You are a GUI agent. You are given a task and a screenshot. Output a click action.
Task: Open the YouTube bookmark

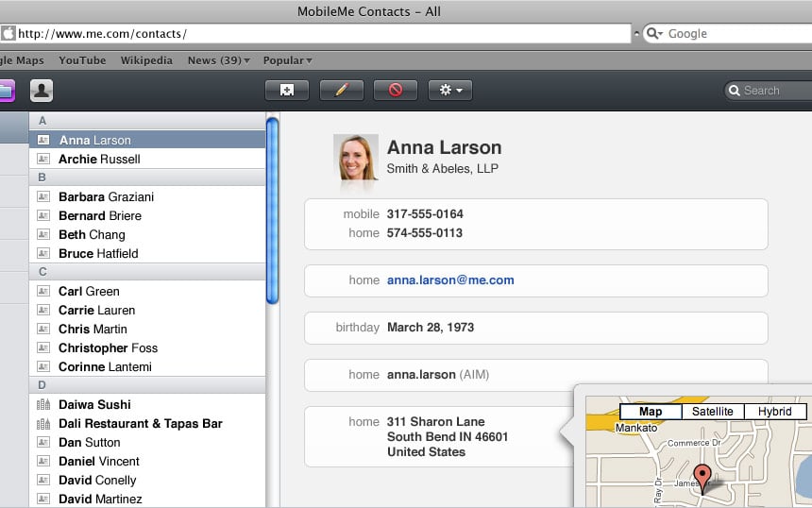point(82,60)
